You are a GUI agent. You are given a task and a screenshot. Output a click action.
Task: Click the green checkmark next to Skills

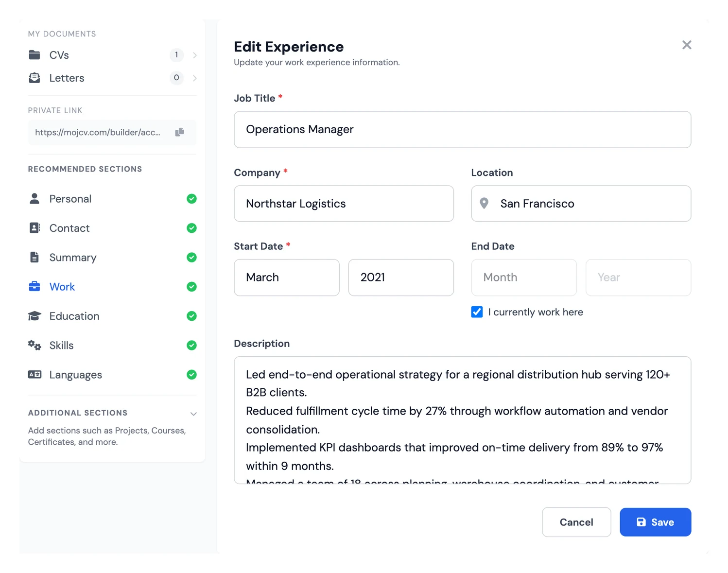click(x=191, y=345)
